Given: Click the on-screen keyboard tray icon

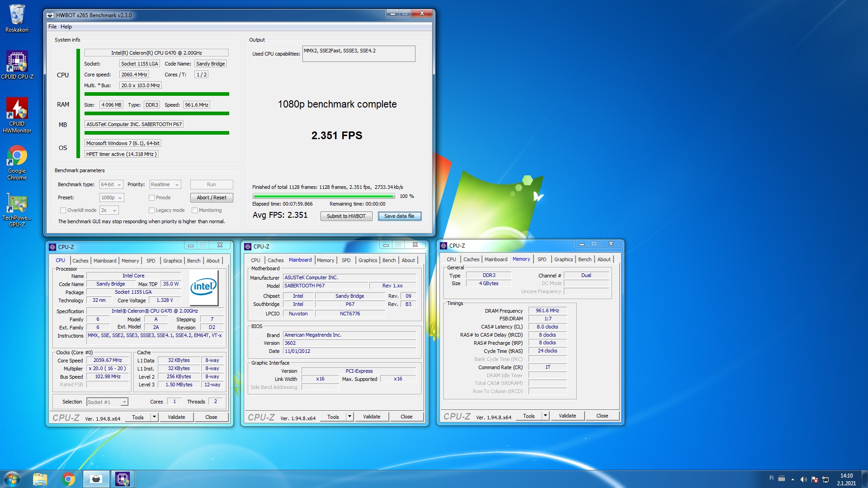Looking at the screenshot, I should 782,479.
